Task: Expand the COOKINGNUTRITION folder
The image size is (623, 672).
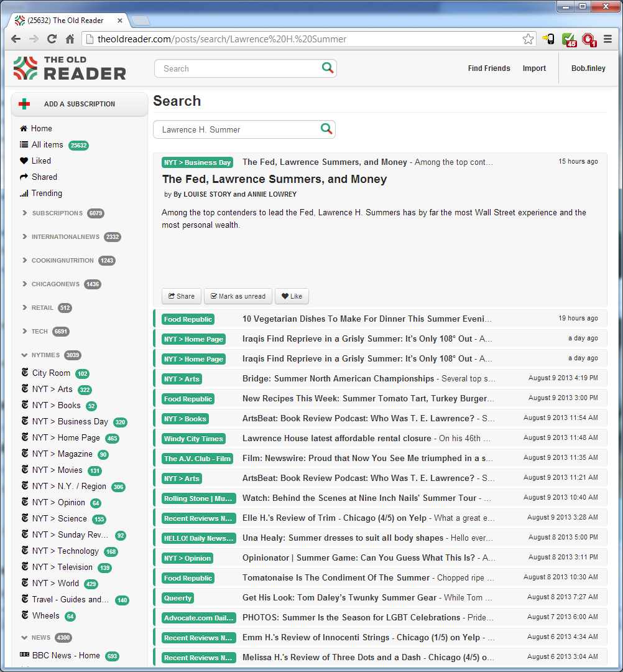Action: click(24, 259)
